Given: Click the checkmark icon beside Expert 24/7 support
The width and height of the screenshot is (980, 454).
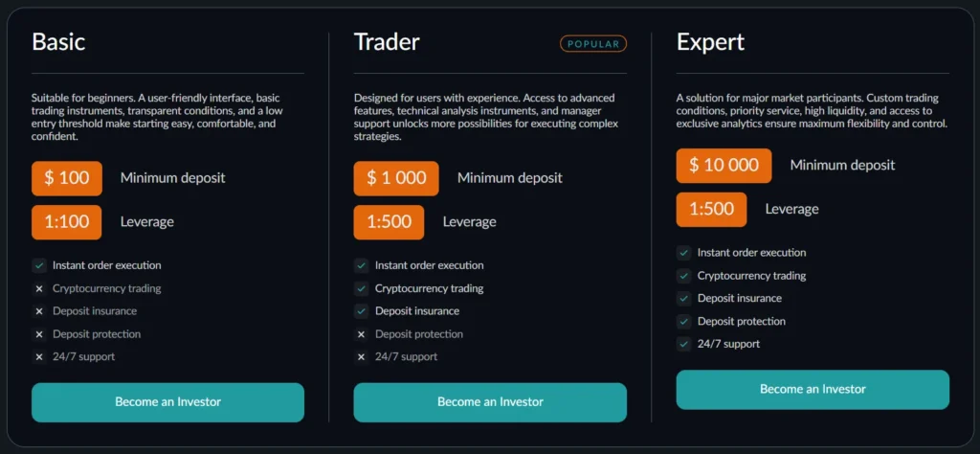Looking at the screenshot, I should (x=684, y=344).
